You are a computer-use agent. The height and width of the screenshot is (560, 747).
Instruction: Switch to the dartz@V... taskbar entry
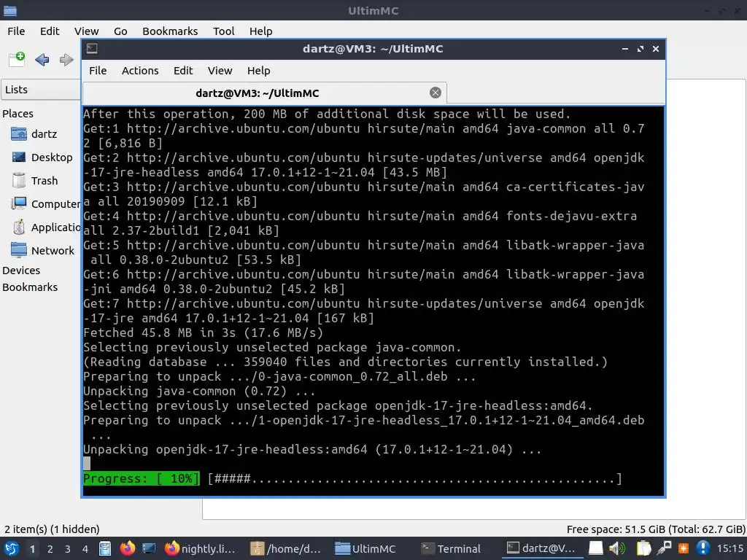pyautogui.click(x=542, y=548)
